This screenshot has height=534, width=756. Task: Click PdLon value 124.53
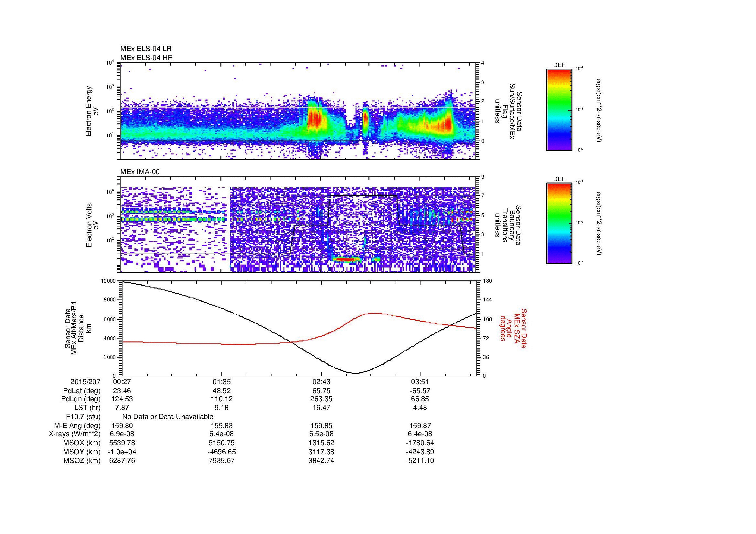pos(122,399)
